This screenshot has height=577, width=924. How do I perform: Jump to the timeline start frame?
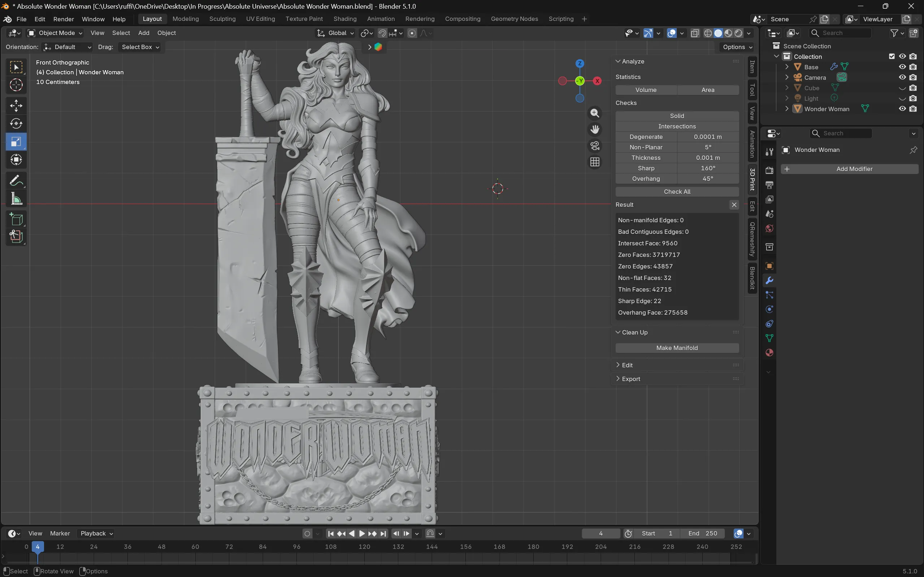[x=331, y=533]
